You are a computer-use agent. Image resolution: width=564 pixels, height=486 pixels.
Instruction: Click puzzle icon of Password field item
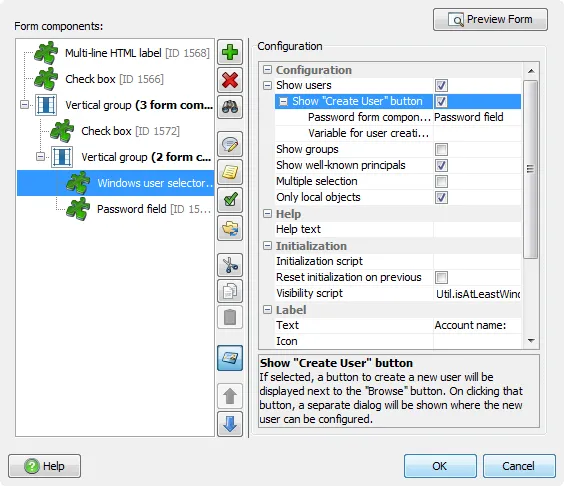tap(78, 209)
